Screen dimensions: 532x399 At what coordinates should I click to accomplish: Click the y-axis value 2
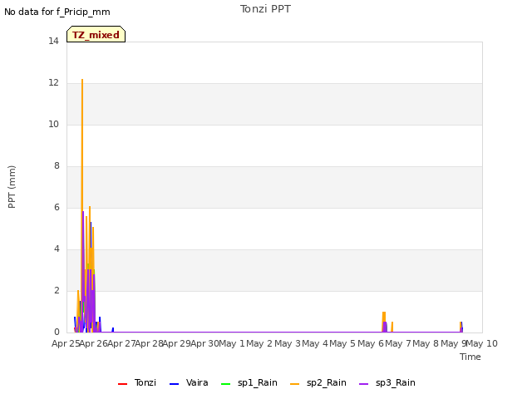click(57, 290)
